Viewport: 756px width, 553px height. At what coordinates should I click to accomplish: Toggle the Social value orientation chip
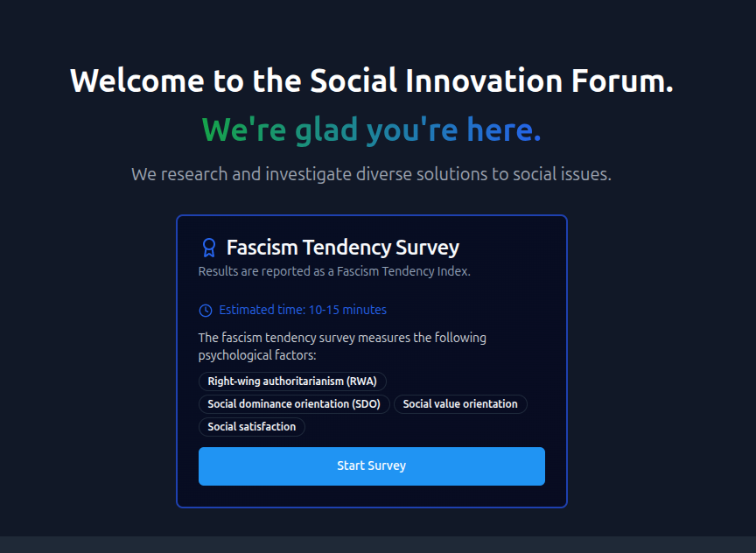point(460,403)
